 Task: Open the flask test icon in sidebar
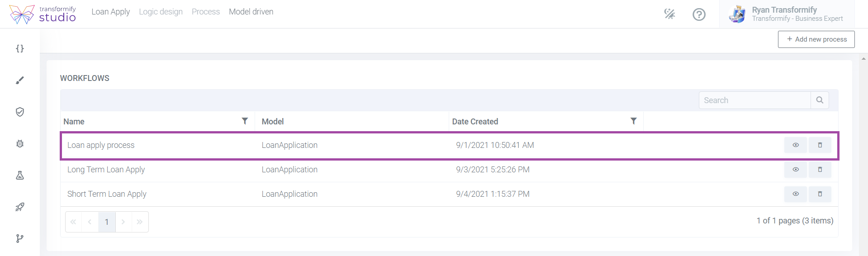point(20,175)
